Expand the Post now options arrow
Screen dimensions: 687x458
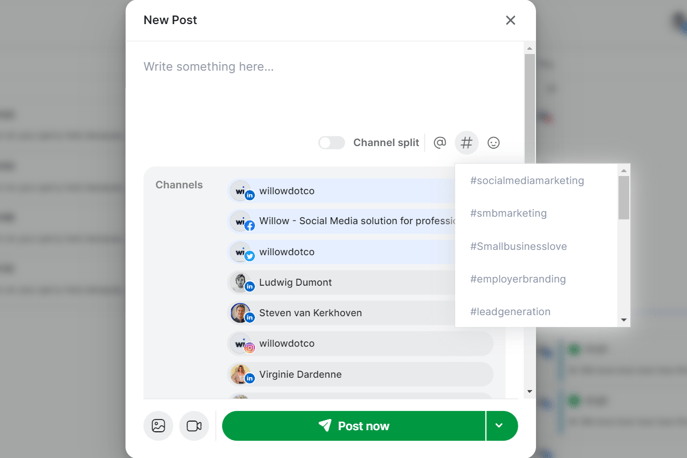(499, 426)
